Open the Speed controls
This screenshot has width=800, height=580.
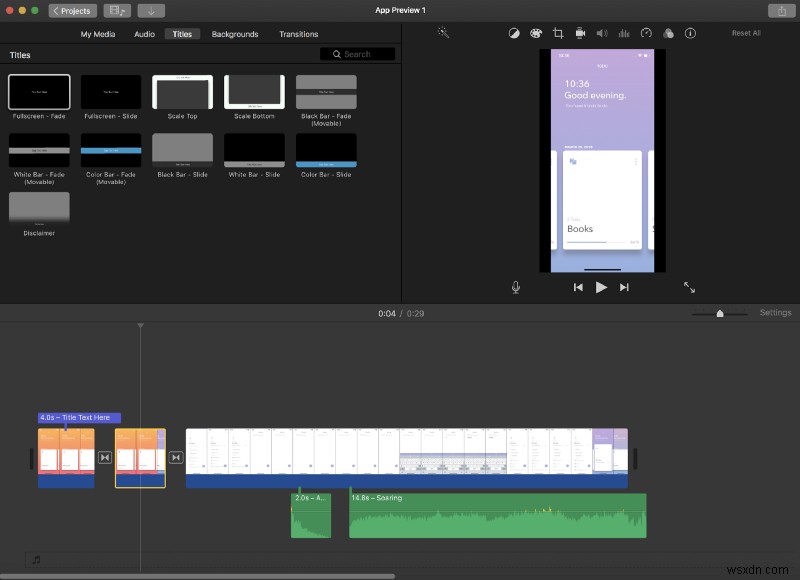[646, 33]
